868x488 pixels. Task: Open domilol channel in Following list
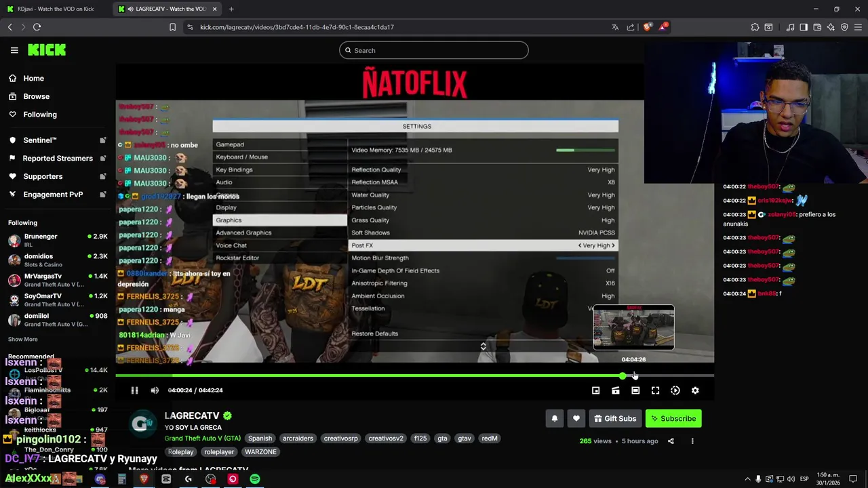(58, 319)
